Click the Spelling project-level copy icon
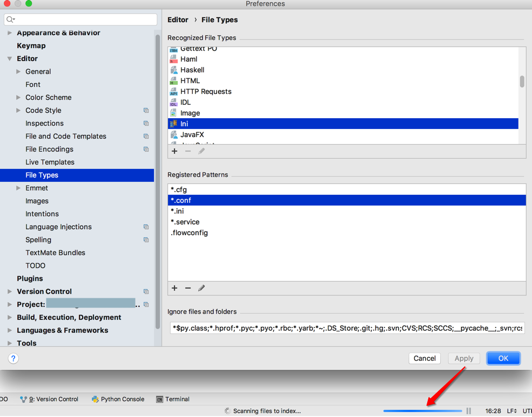Image resolution: width=532 pixels, height=417 pixels. pos(146,240)
